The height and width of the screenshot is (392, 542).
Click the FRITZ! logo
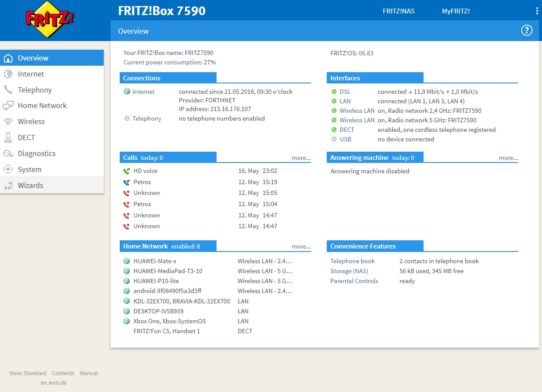point(50,19)
